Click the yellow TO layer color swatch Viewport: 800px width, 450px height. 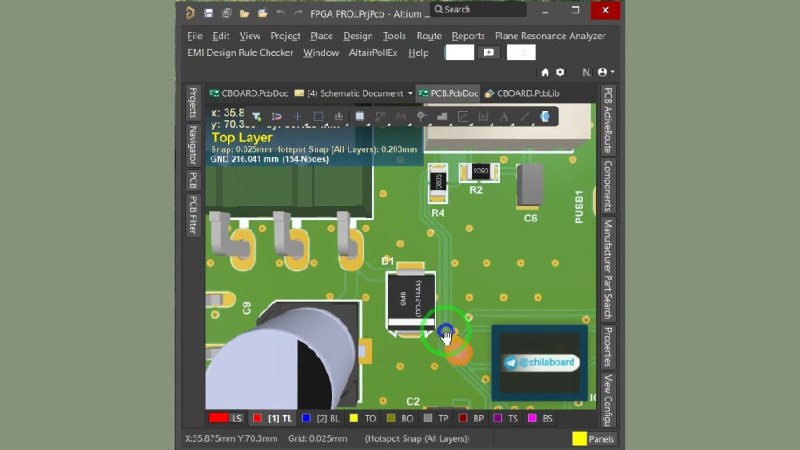coord(354,418)
